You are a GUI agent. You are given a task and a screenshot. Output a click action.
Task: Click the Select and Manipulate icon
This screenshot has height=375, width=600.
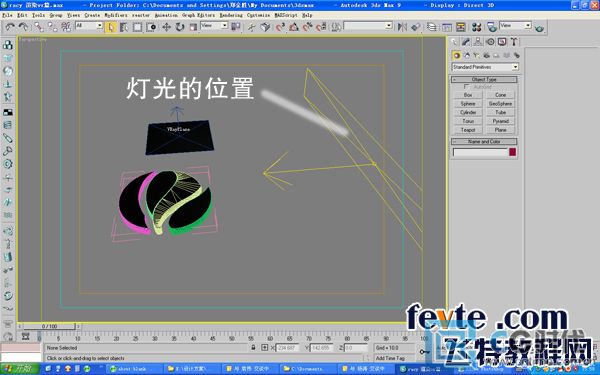[251, 27]
